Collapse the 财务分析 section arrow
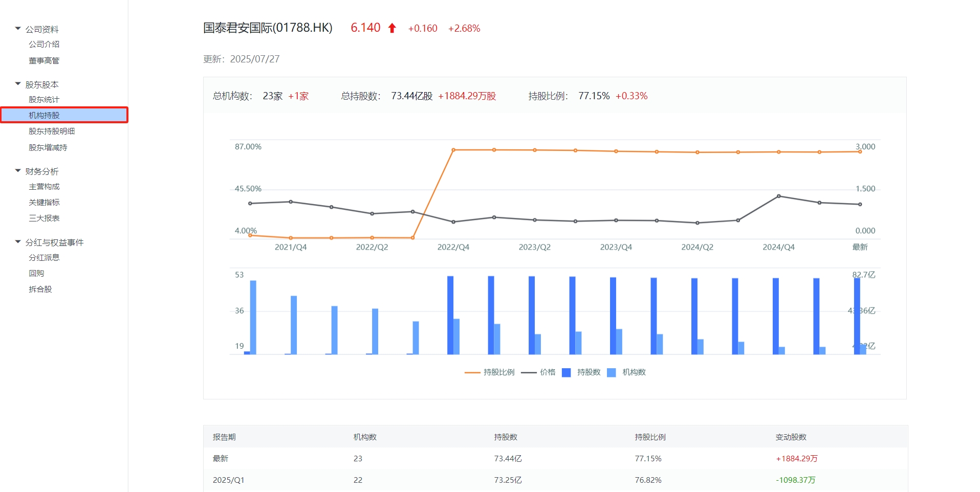The width and height of the screenshot is (980, 492). pyautogui.click(x=18, y=171)
